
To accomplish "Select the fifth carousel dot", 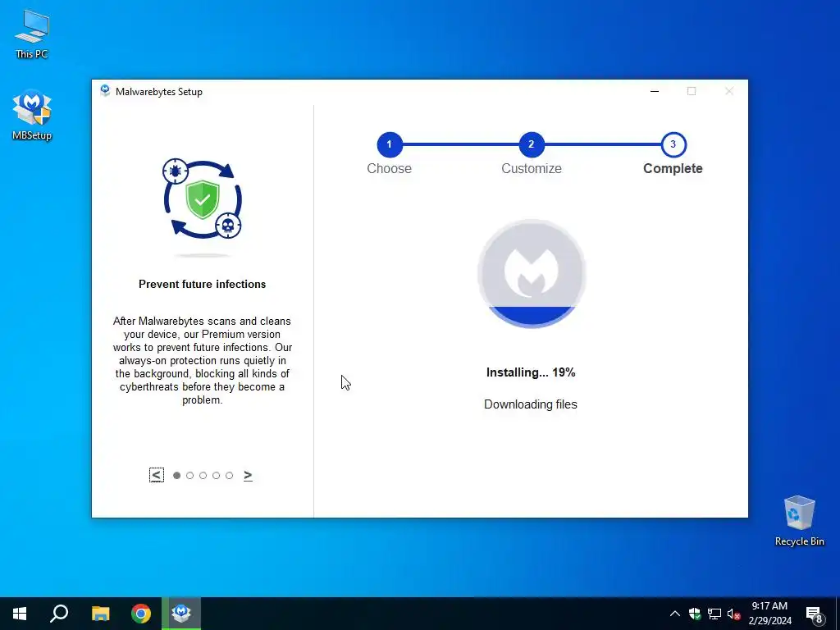I will 230,476.
